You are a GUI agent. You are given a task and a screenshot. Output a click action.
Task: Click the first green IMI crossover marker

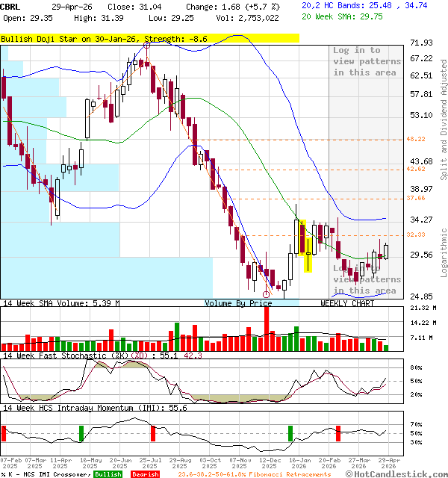click(x=81, y=433)
